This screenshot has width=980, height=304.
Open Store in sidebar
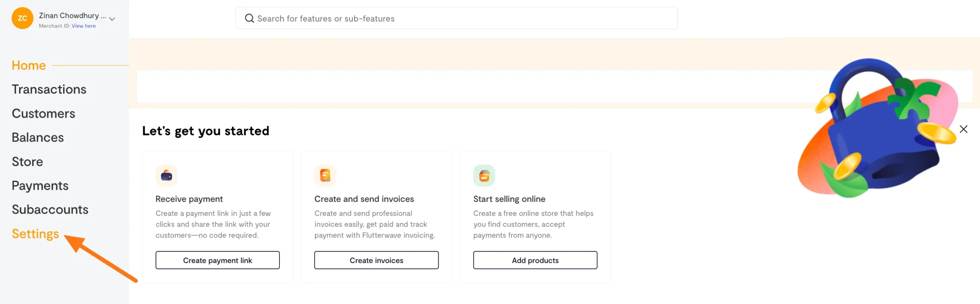click(x=27, y=161)
